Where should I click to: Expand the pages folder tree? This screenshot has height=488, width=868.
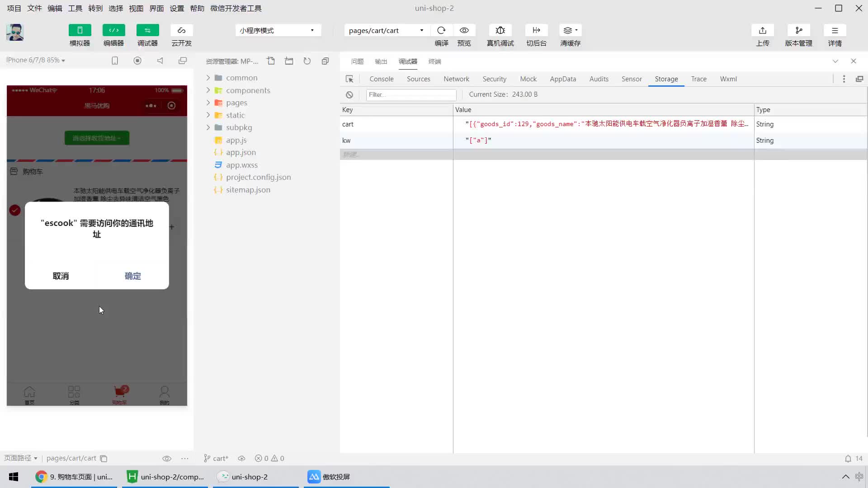pyautogui.click(x=209, y=103)
